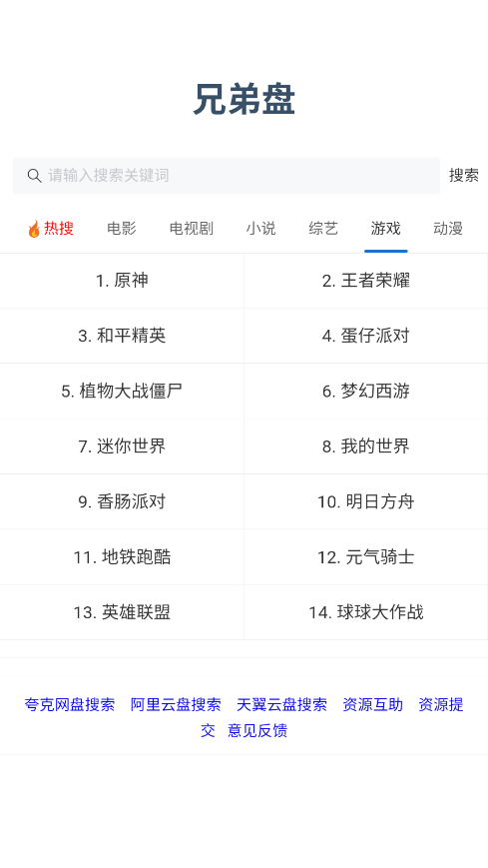Viewport: 488px width, 868px height.
Task: Go to the 动漫 tab
Action: [x=448, y=228]
